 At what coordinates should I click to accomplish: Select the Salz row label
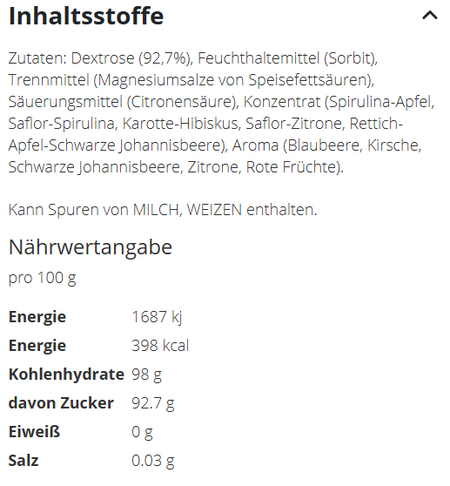coord(24,460)
